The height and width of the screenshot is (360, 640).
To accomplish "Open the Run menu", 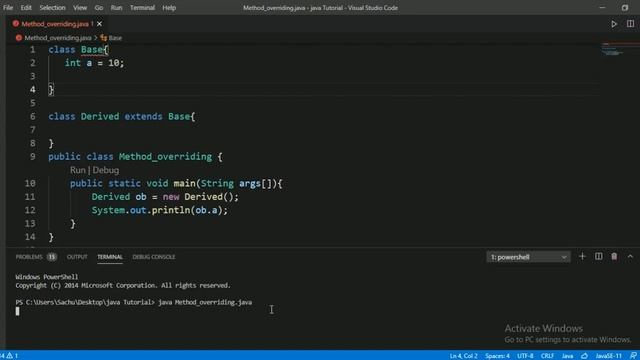I will [x=116, y=8].
